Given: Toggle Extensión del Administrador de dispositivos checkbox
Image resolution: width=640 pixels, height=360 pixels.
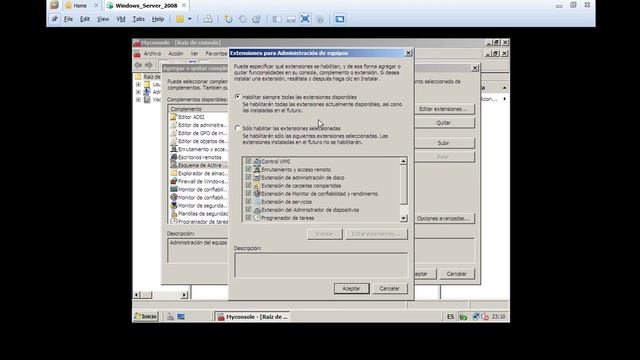Looking at the screenshot, I should pyautogui.click(x=248, y=209).
